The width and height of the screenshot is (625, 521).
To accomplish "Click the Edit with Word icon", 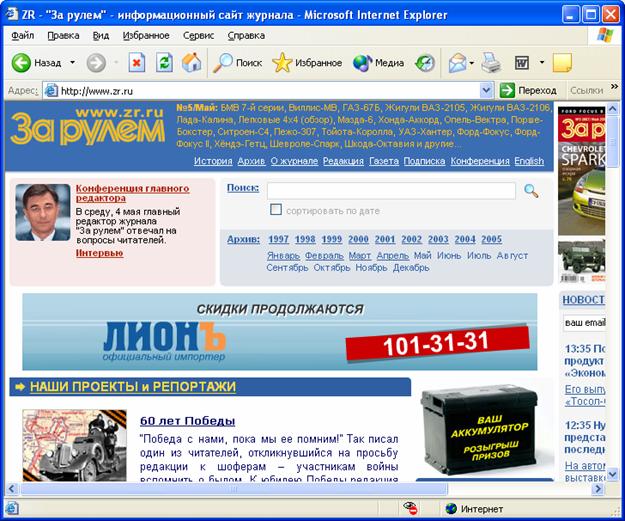I will 522,63.
